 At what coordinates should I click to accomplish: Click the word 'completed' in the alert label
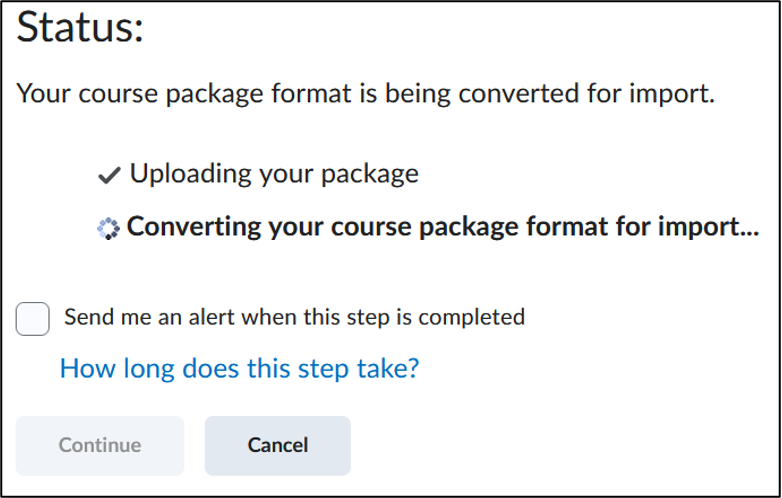click(471, 318)
